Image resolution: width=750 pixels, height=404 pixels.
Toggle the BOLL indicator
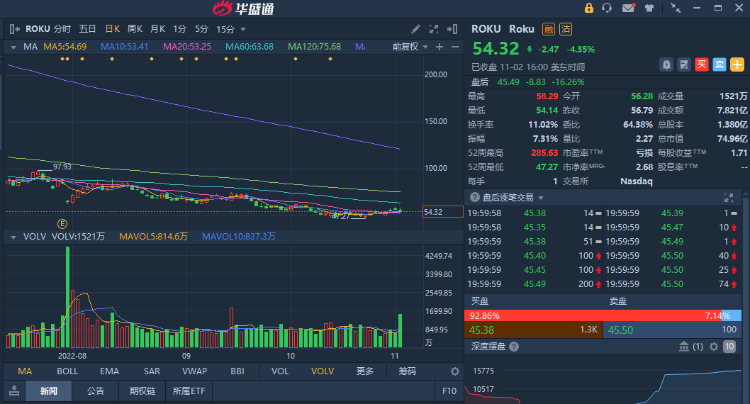67,371
